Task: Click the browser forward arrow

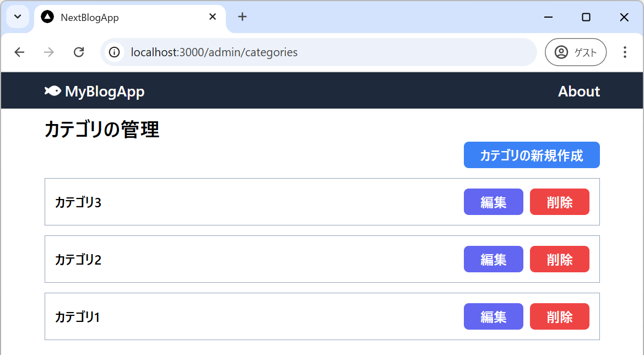Action: coord(49,52)
